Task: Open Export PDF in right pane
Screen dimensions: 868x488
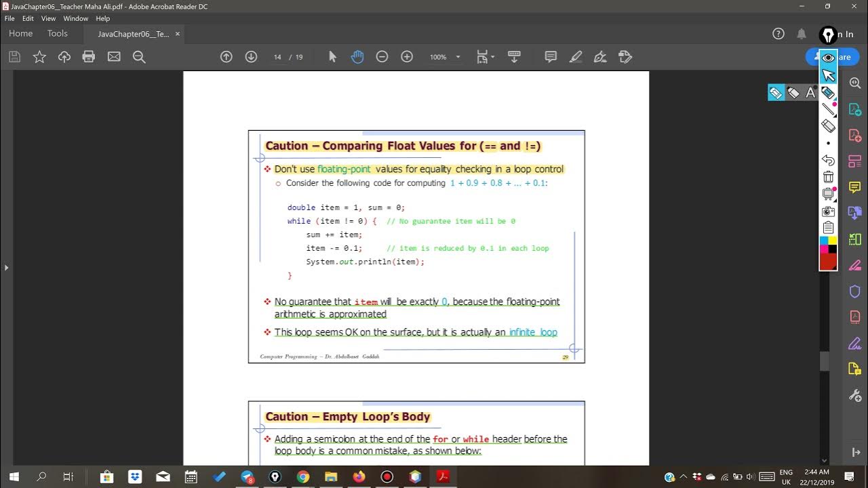Action: (x=854, y=109)
